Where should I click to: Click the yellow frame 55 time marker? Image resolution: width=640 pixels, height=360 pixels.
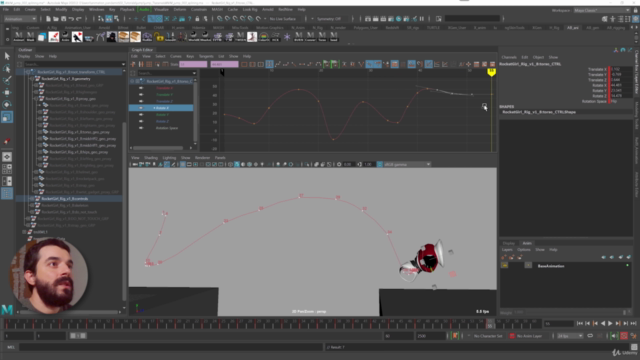(491, 72)
